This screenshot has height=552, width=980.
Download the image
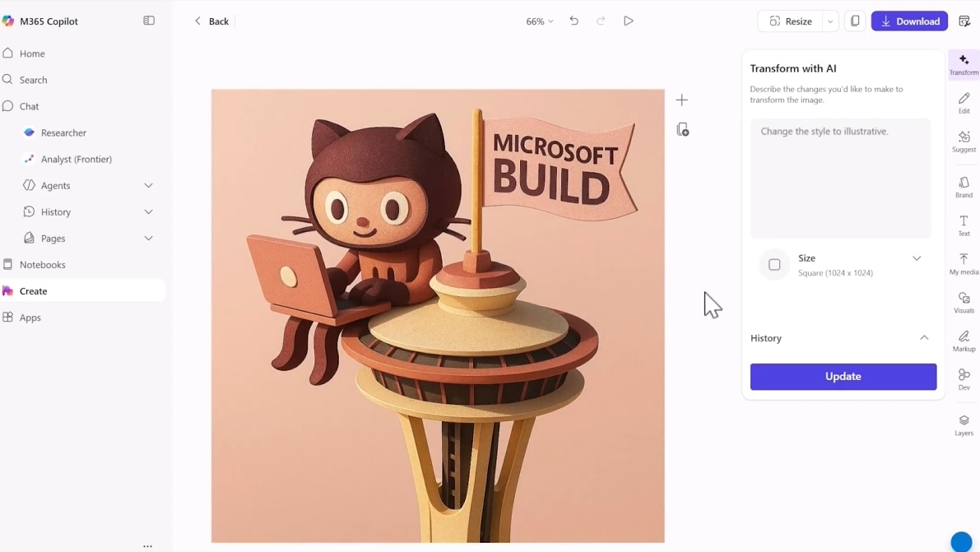coord(909,21)
